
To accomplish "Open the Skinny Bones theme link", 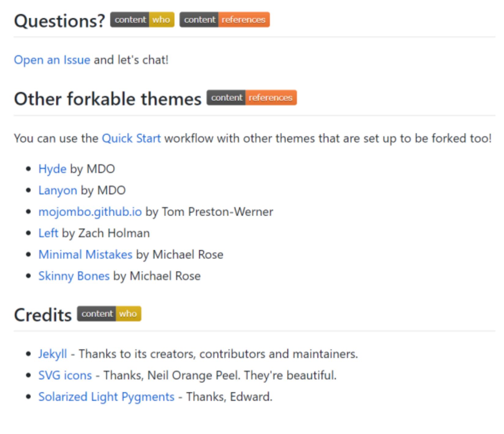I will 74,276.
